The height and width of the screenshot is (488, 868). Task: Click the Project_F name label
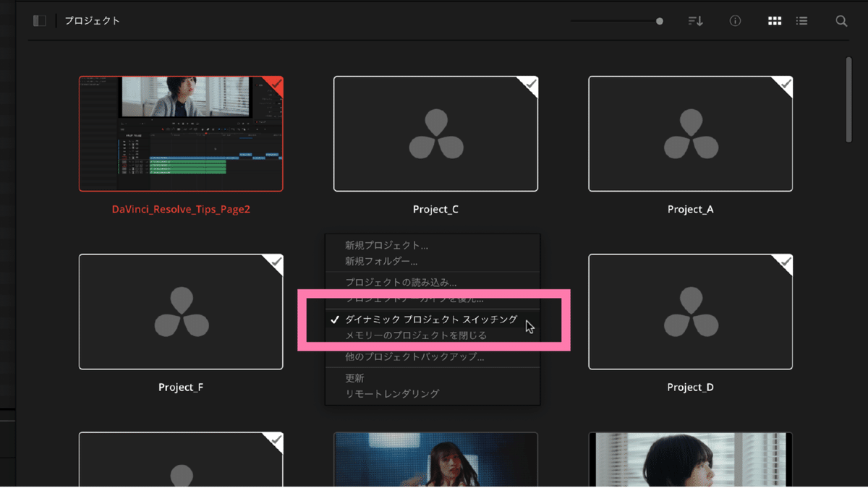point(181,388)
